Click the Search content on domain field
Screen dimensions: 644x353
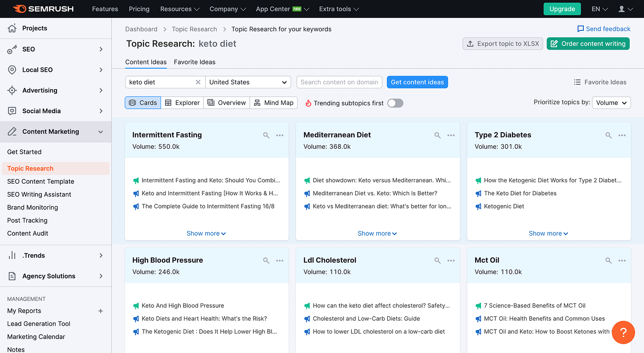tap(339, 82)
